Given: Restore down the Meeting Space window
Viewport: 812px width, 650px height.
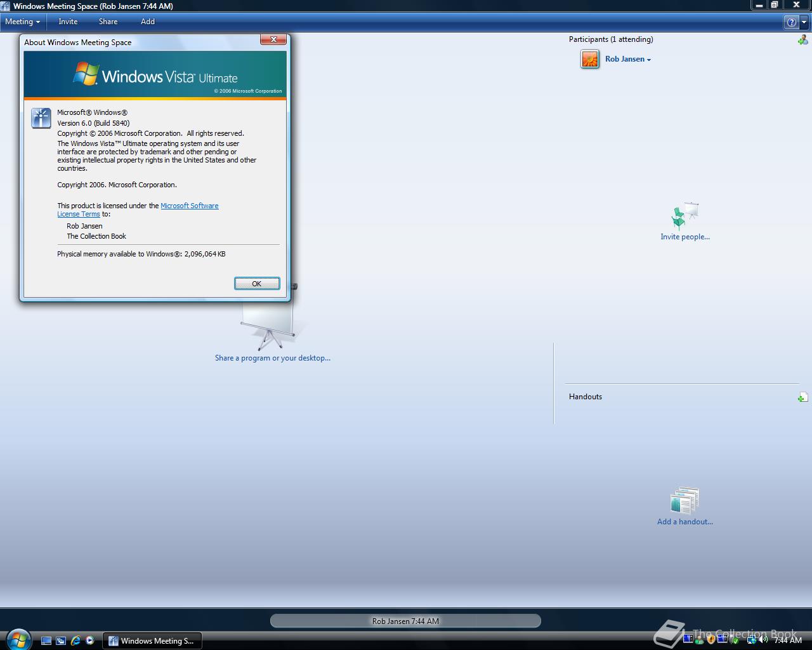Looking at the screenshot, I should point(775,5).
